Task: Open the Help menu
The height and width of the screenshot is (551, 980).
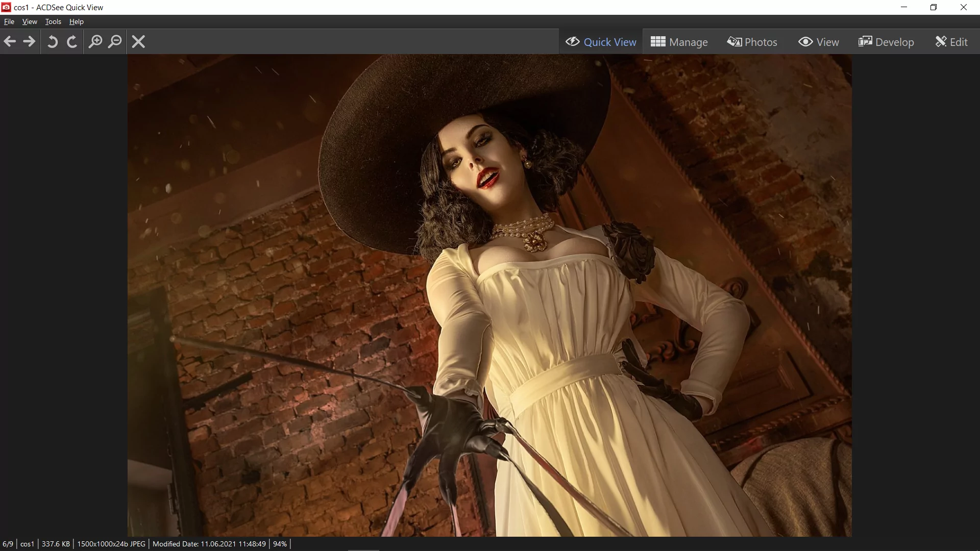Action: pos(77,21)
